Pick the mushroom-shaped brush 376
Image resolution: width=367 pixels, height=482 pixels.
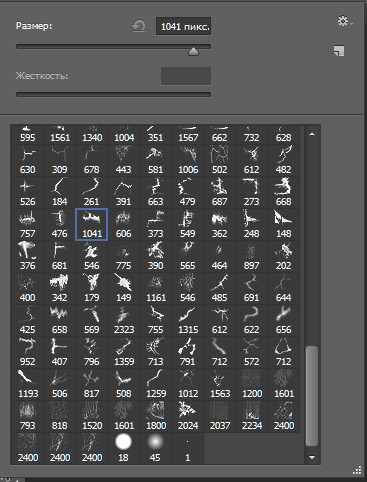tap(28, 257)
